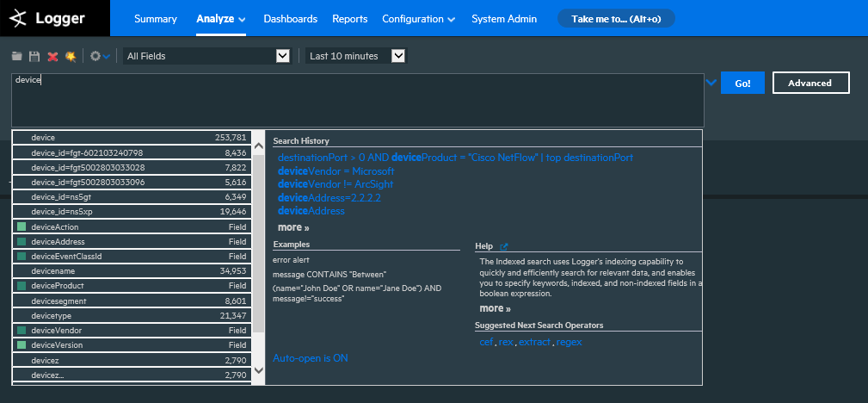868x403 pixels.
Task: Select deviceVendor = Microsoft from search history
Action: [x=336, y=171]
